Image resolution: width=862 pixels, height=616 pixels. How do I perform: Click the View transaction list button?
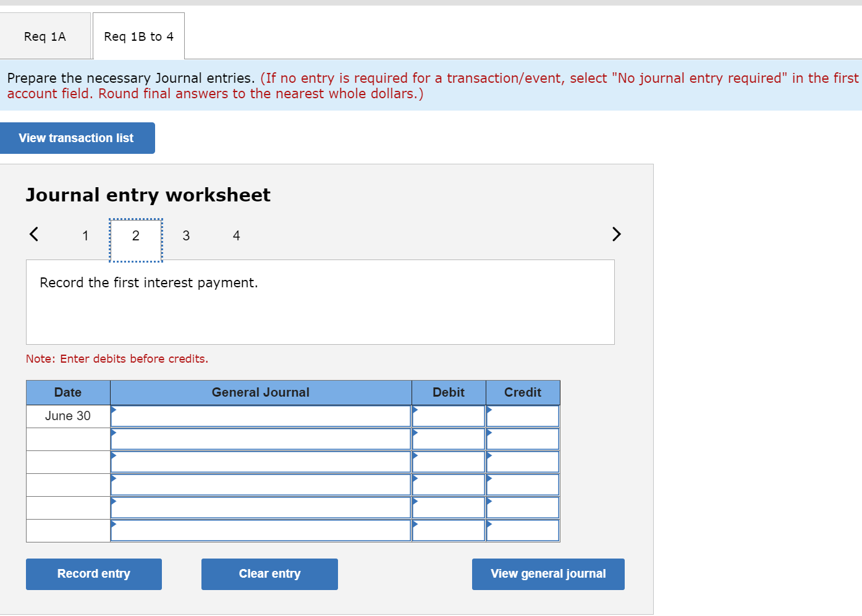click(77, 138)
